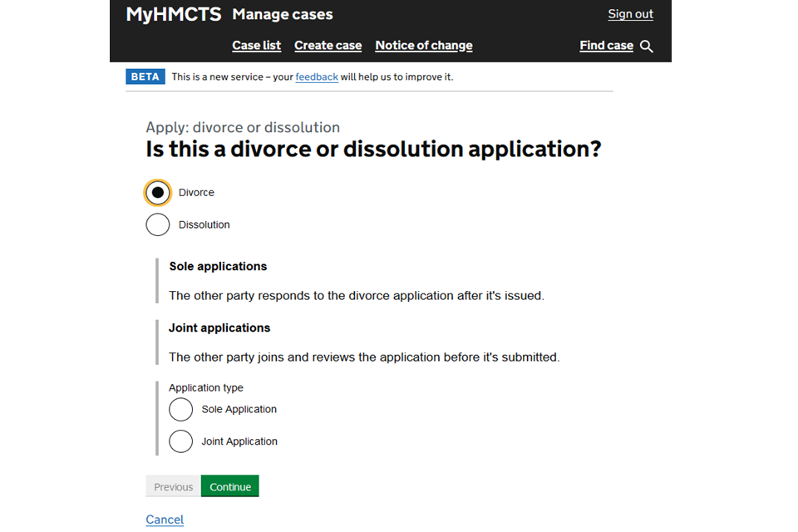Image resolution: width=798 pixels, height=532 pixels.
Task: Click the blue BETA tag
Action: [x=145, y=76]
